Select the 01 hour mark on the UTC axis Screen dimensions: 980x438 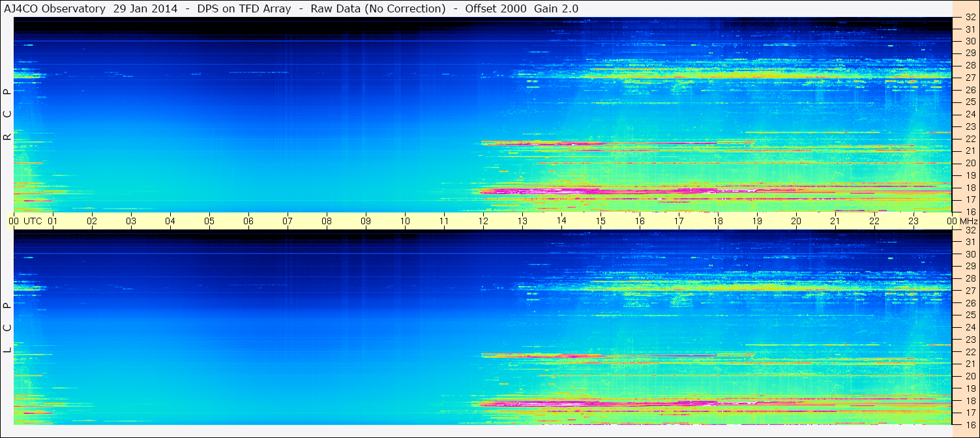point(53,221)
